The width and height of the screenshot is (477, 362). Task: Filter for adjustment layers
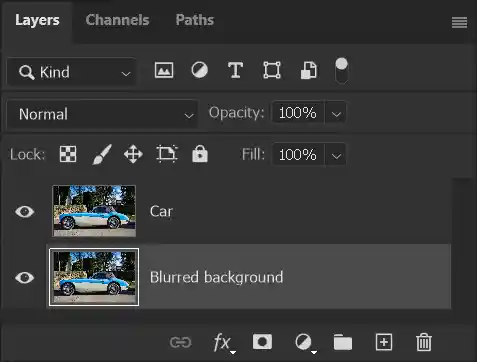click(199, 70)
